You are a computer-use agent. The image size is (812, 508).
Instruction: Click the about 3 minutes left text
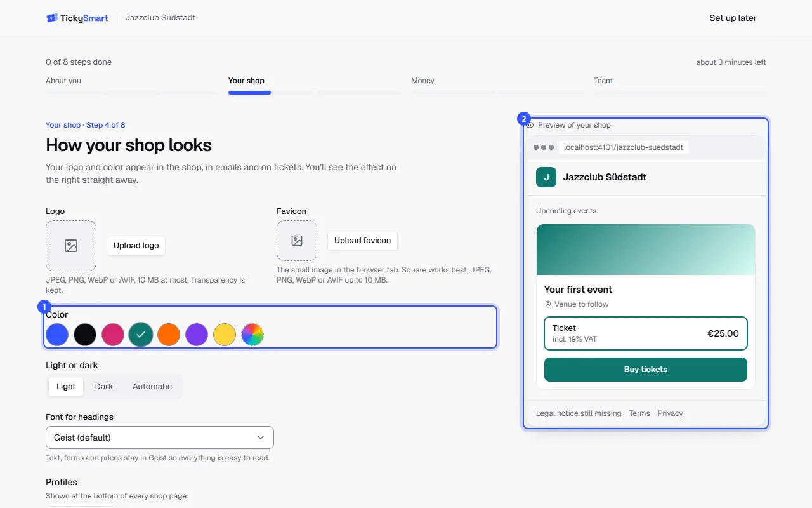pyautogui.click(x=731, y=62)
